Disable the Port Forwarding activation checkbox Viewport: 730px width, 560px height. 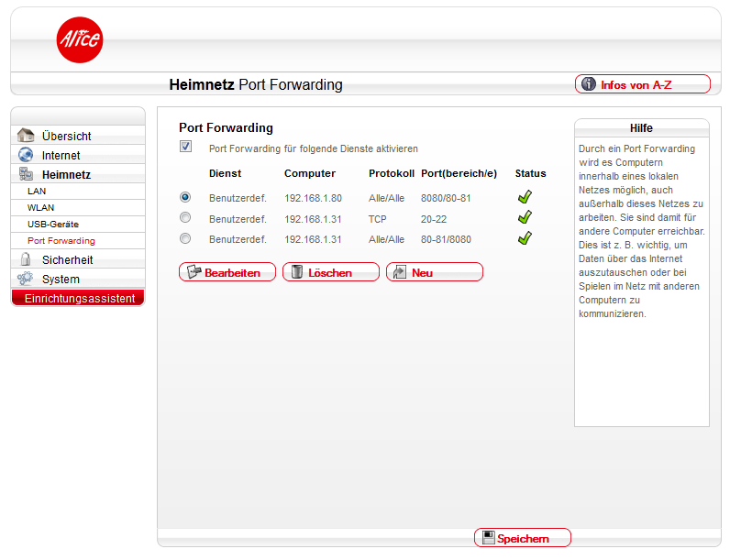[x=186, y=147]
